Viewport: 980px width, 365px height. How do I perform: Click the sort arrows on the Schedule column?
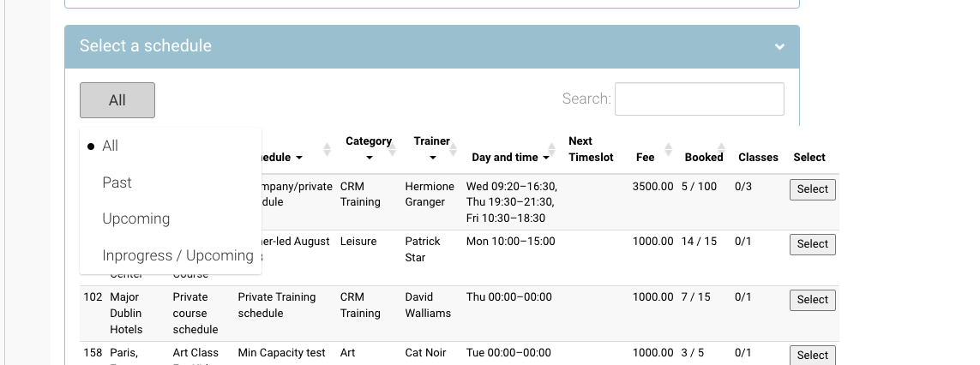pyautogui.click(x=327, y=149)
